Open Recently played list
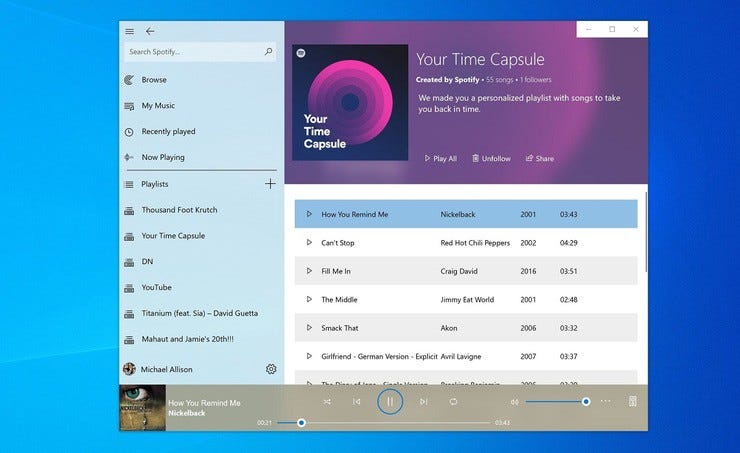This screenshot has width=740, height=453. [x=168, y=132]
